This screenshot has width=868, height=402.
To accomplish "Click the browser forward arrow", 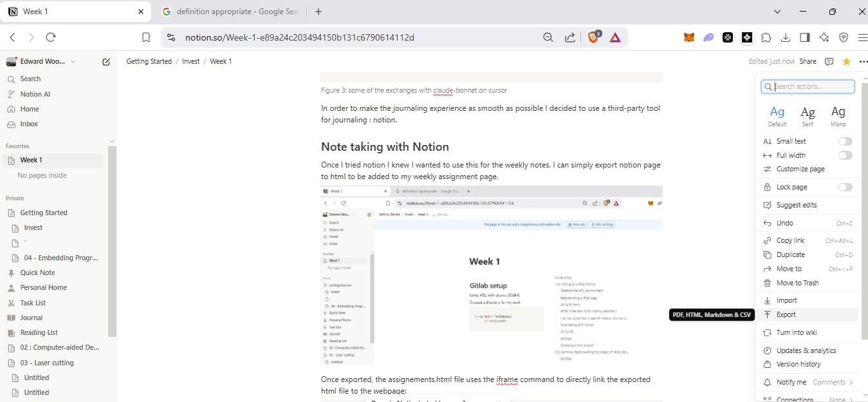I will coord(32,37).
